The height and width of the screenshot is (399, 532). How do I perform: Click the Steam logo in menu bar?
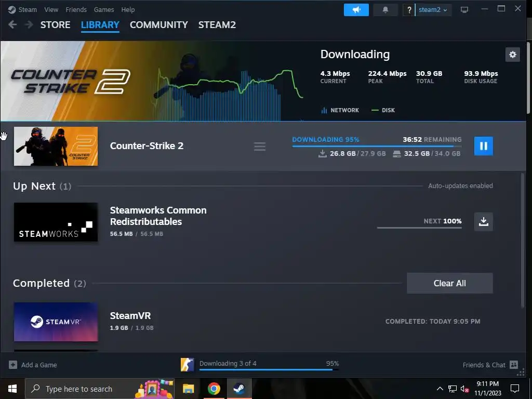12,9
